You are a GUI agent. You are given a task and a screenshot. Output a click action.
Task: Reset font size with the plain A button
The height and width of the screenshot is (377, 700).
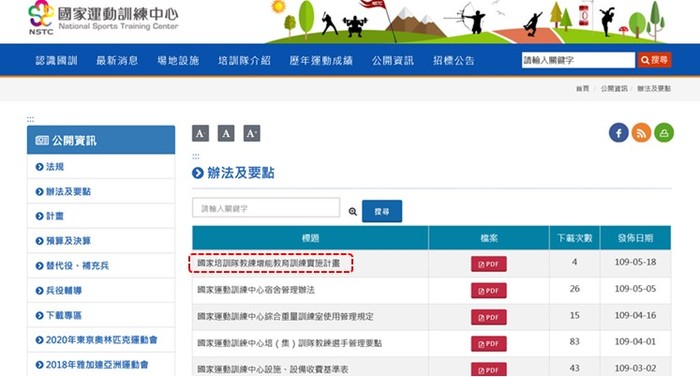[226, 133]
